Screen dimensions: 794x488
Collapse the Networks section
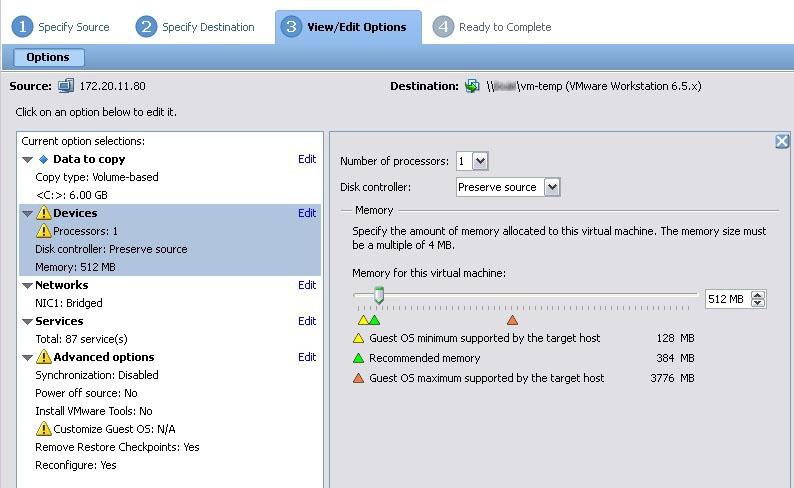point(27,286)
